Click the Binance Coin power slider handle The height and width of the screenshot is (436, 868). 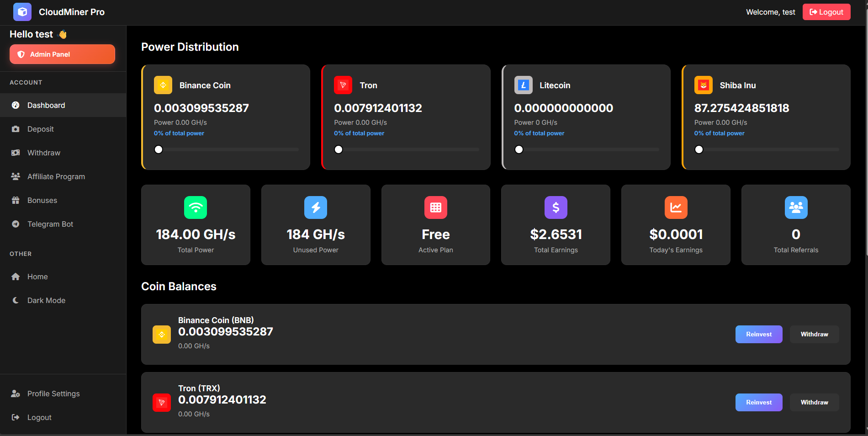coord(159,149)
